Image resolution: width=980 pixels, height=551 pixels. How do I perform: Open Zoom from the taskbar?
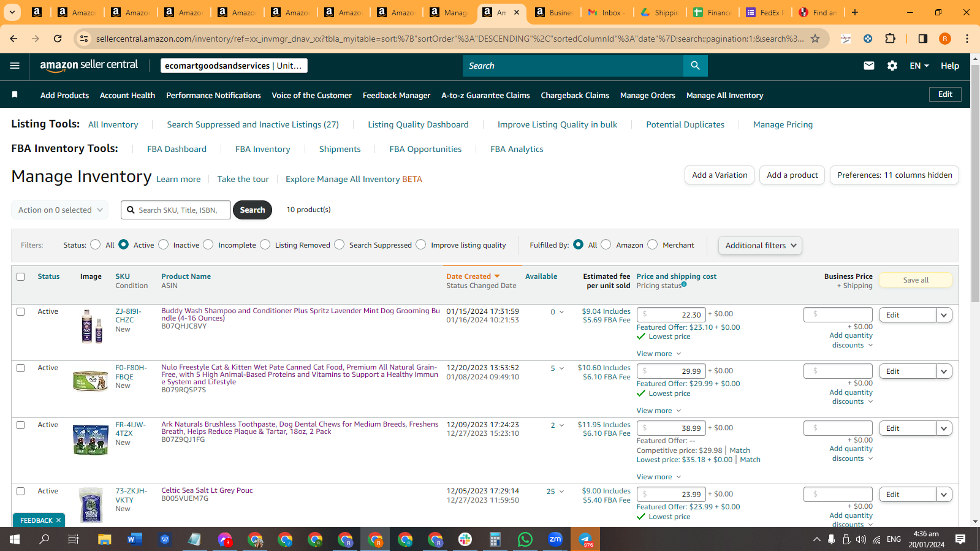click(x=555, y=539)
